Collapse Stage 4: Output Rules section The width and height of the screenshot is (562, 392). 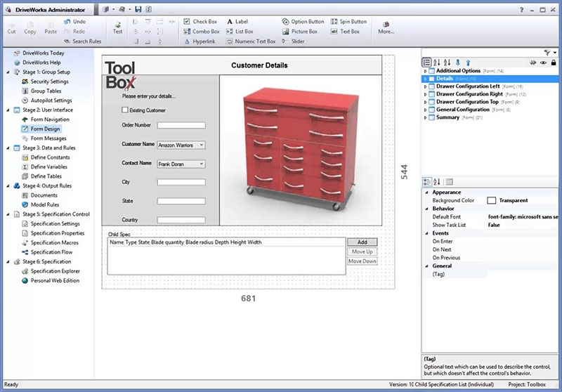point(8,186)
